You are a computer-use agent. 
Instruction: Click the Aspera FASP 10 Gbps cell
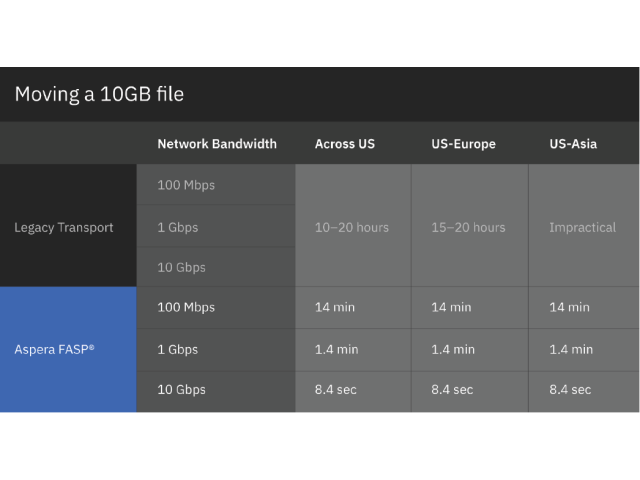coord(181,389)
